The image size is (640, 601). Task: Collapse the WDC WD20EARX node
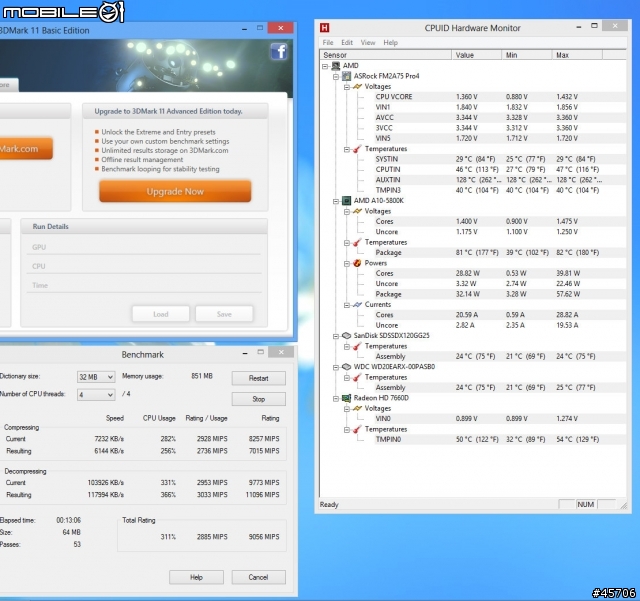[336, 367]
